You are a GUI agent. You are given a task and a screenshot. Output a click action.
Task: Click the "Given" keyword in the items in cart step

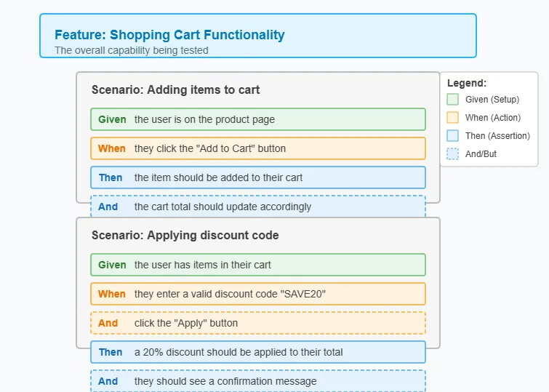click(x=112, y=265)
